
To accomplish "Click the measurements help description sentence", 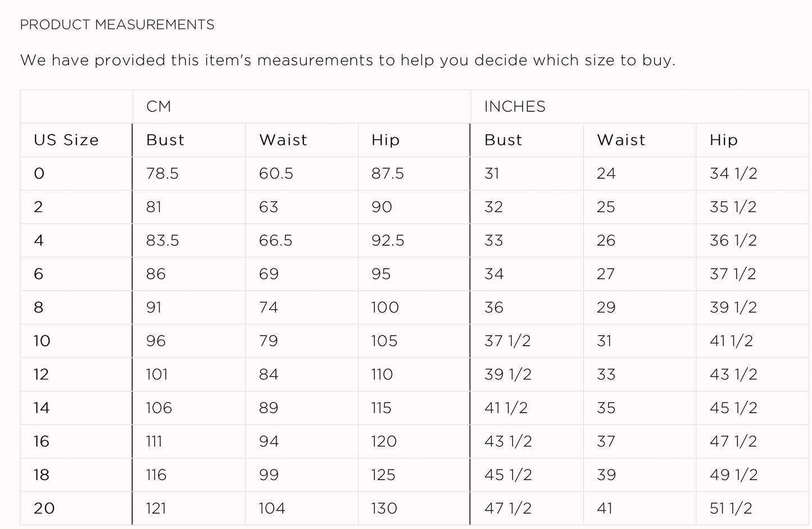I will 347,60.
